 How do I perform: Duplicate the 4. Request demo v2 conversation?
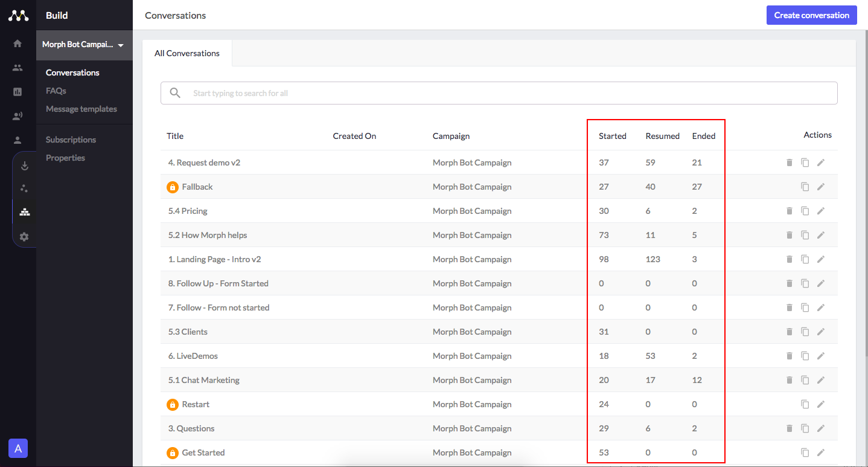805,163
